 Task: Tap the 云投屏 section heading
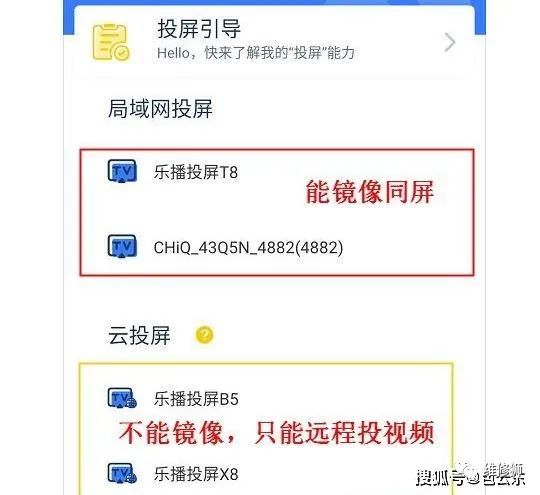point(139,336)
